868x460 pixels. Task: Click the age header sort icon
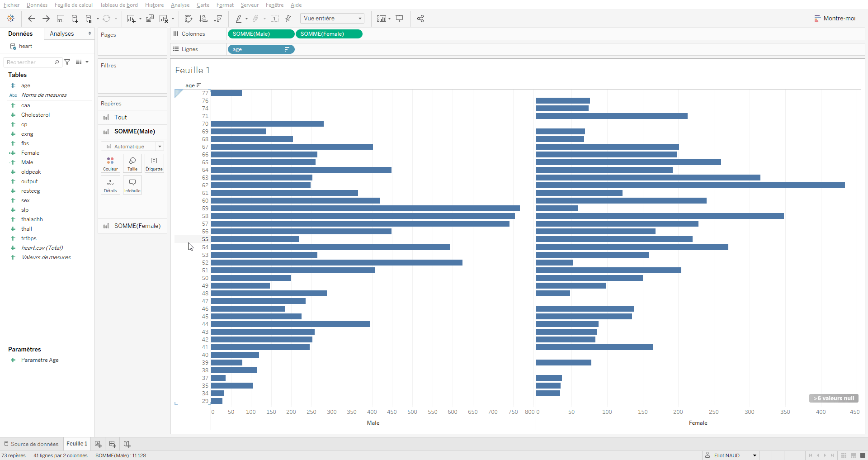[199, 85]
